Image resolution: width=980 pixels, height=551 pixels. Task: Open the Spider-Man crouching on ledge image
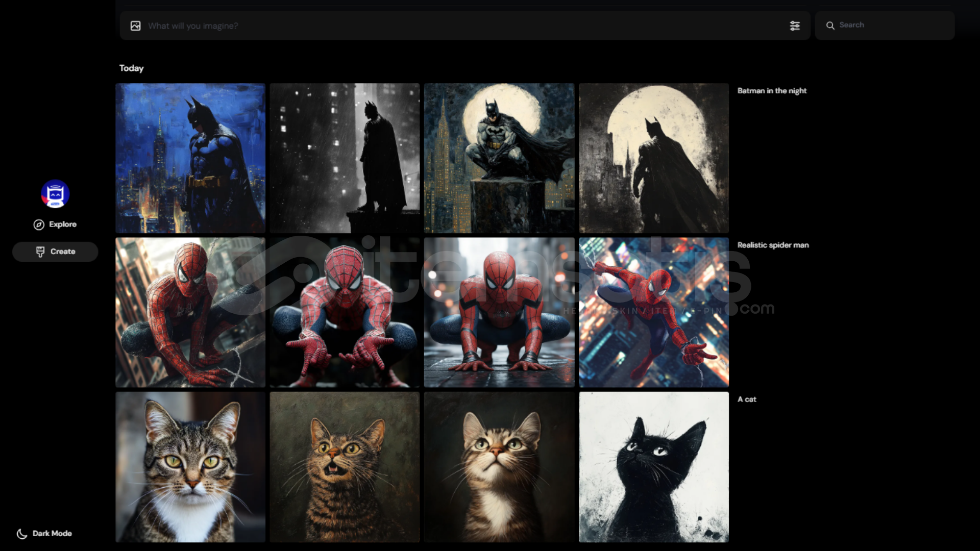point(190,312)
